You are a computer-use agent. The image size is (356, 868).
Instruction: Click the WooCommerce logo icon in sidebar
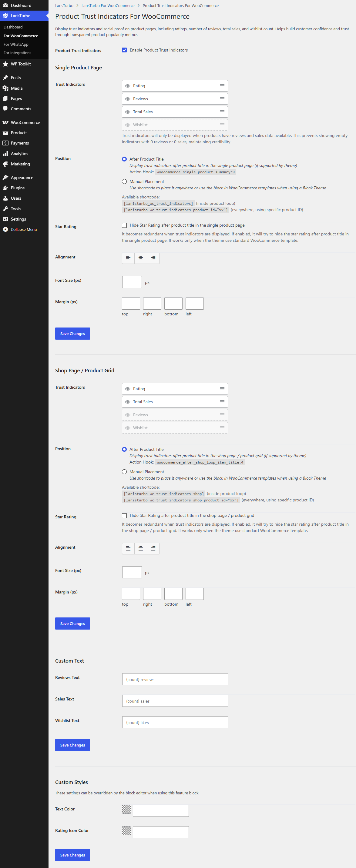(x=5, y=122)
